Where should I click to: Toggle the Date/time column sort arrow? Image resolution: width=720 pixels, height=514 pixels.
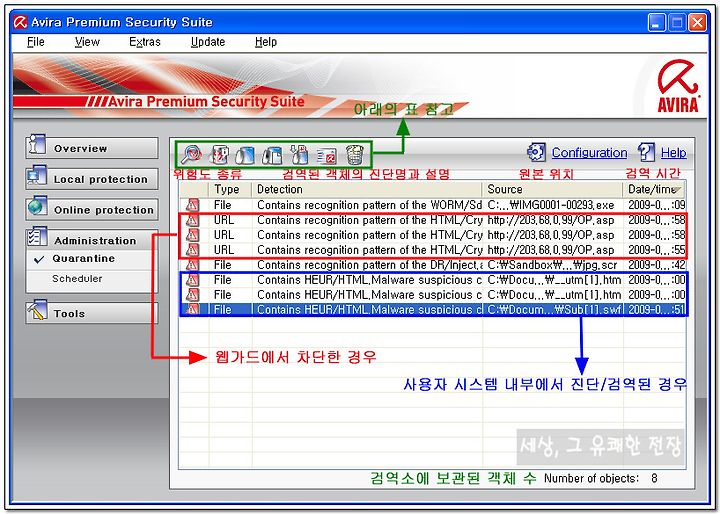tap(677, 189)
